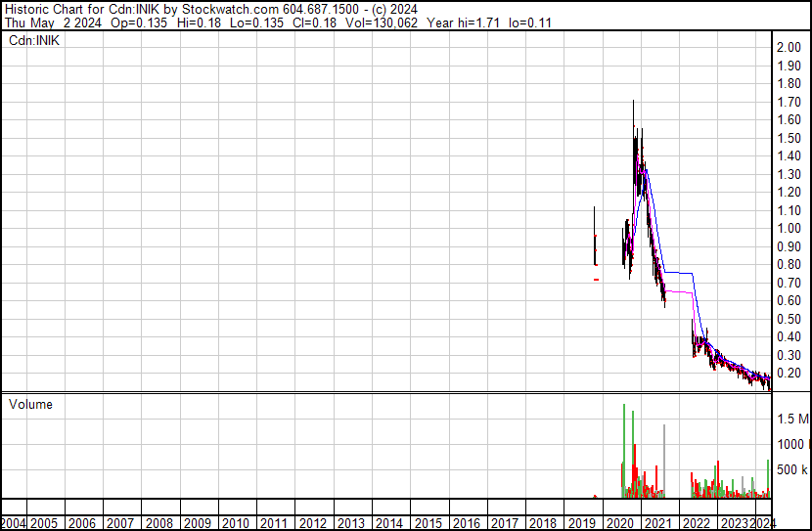
Task: Click the 1.50 price axis label
Action: pos(789,138)
